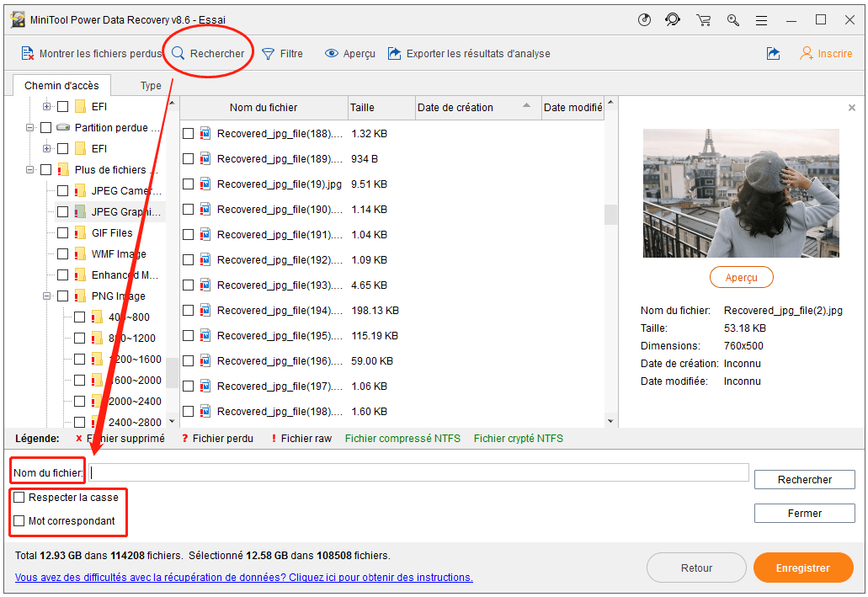Expand the first EFI folder
Viewport: 868px width, 597px height.
coord(47,106)
